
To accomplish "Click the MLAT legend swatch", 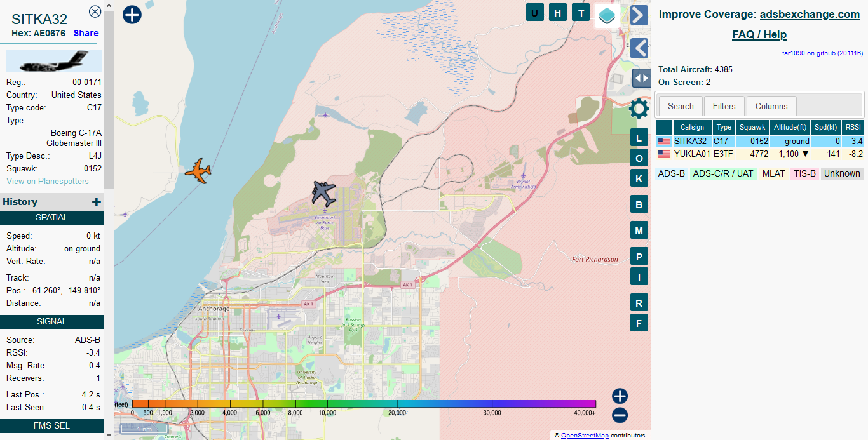I will (774, 173).
